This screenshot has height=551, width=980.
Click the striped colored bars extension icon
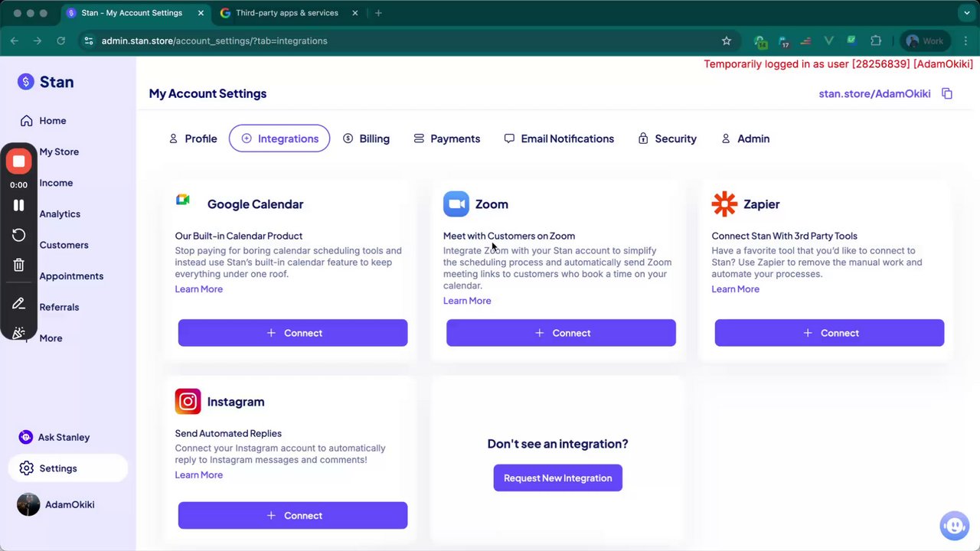coord(805,41)
